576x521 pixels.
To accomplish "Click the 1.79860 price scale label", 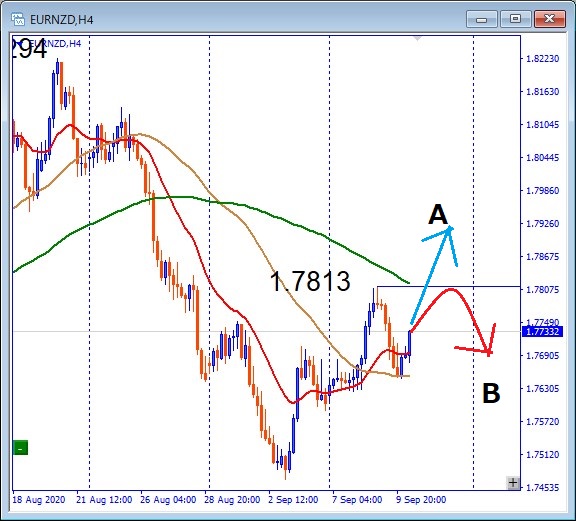I will click(543, 191).
